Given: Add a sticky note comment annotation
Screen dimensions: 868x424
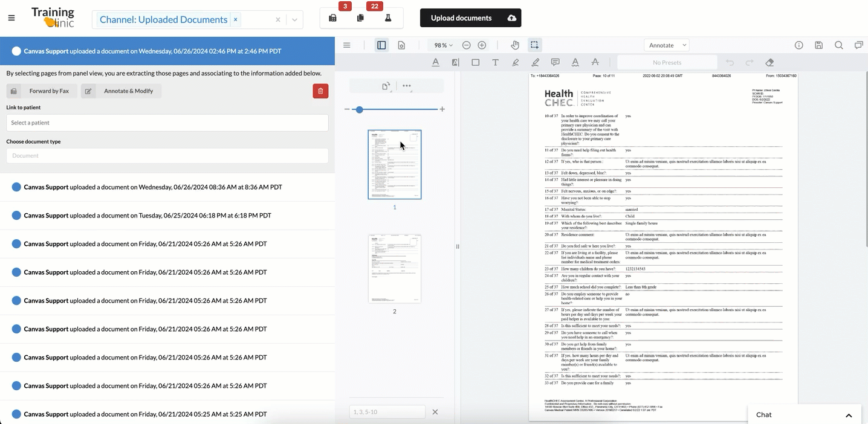Looking at the screenshot, I should coord(555,62).
